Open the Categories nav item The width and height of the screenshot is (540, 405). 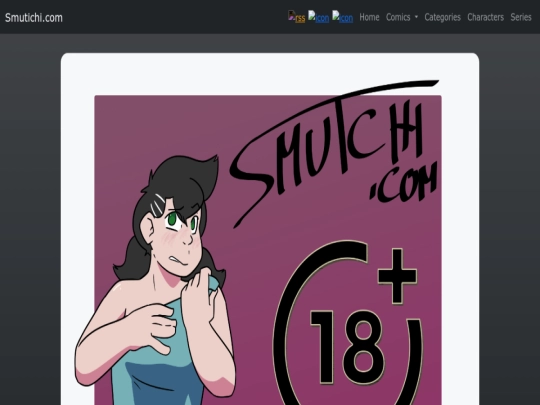442,17
